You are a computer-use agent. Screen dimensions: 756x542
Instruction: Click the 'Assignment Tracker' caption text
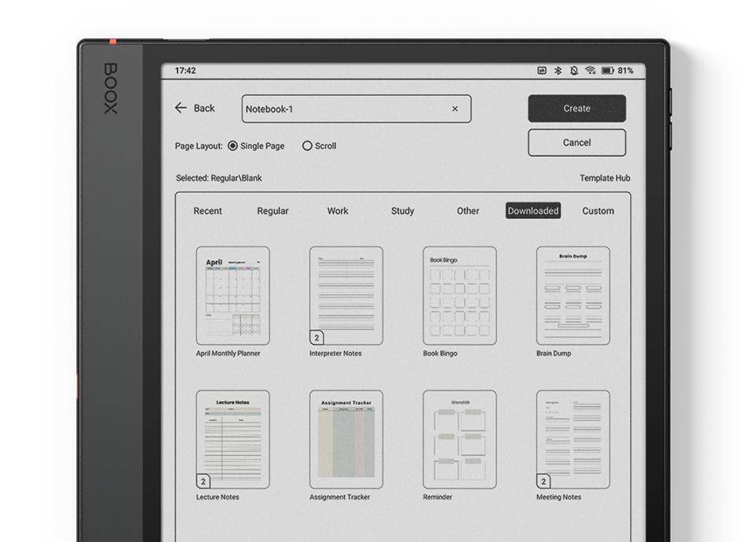[340, 496]
